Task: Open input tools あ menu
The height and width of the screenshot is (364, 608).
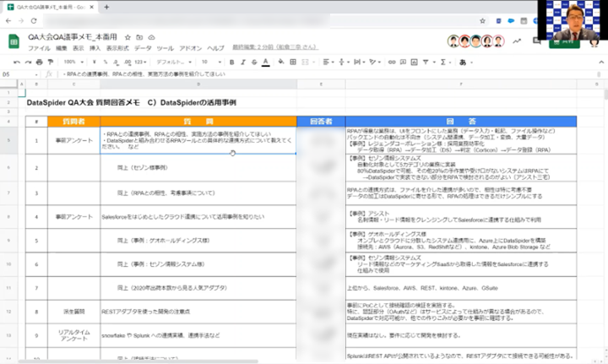Action: pos(465,62)
